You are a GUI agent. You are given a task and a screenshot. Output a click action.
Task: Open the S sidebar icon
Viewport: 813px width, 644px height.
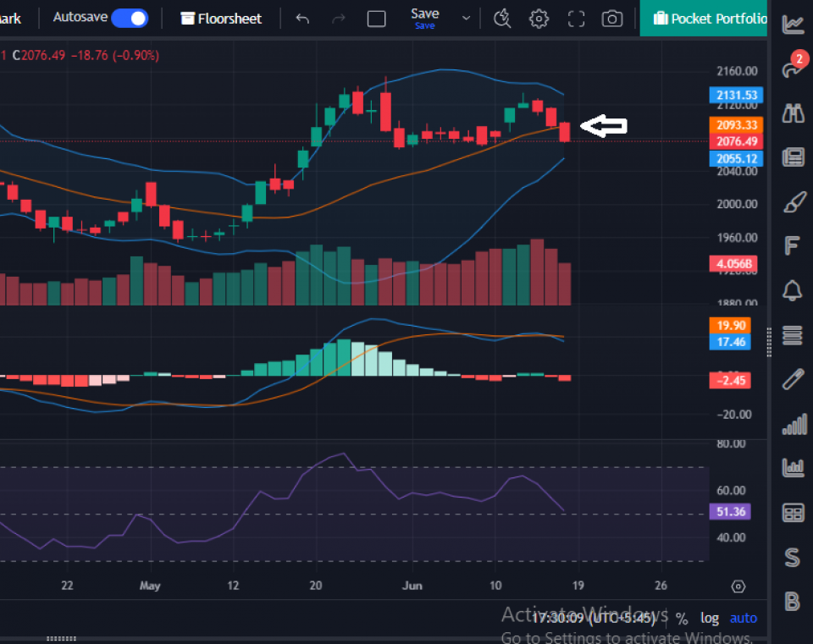(x=793, y=558)
